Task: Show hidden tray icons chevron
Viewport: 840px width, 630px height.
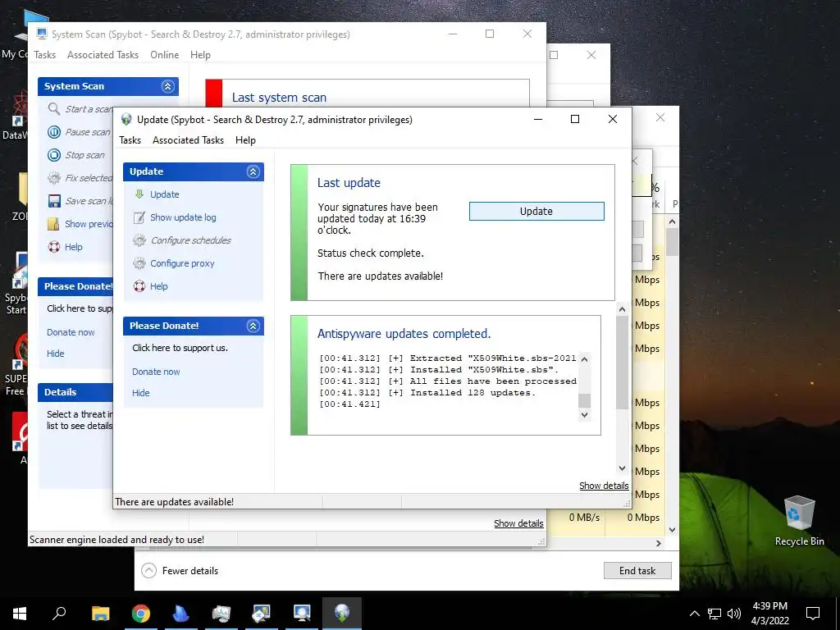Action: (694, 614)
